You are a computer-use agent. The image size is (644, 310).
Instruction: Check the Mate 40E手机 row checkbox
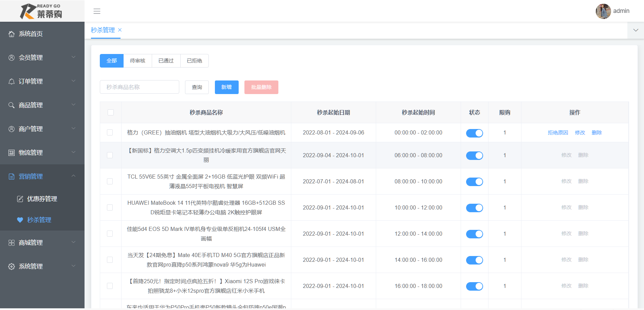(110, 260)
